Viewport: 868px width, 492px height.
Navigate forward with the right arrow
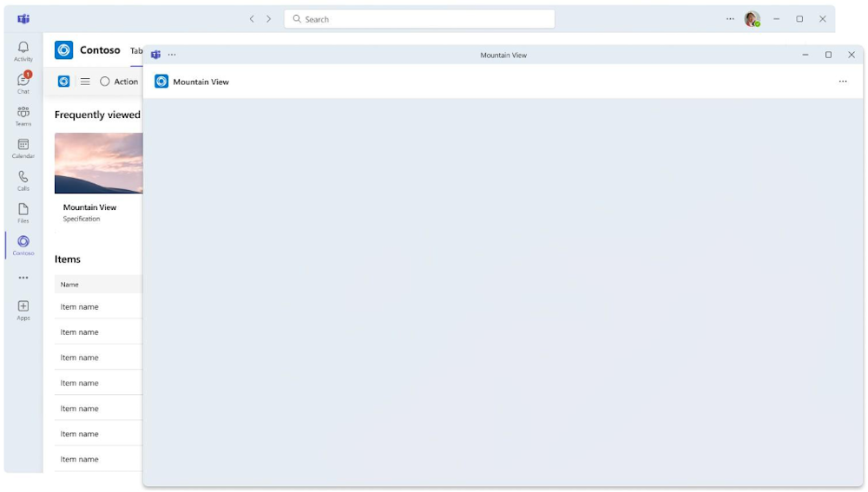click(x=268, y=19)
